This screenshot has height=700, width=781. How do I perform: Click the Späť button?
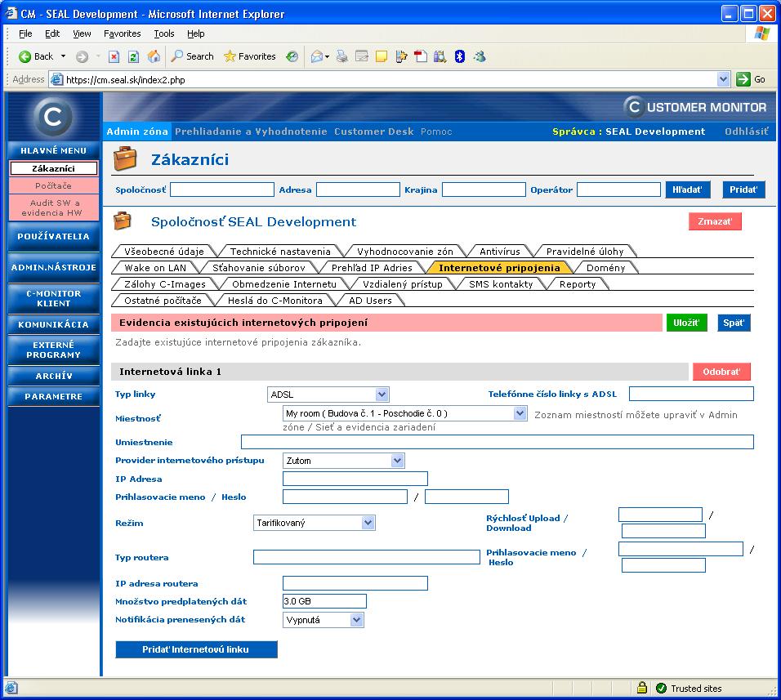[x=733, y=323]
